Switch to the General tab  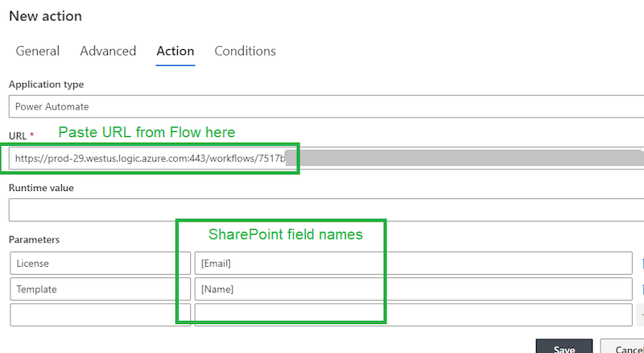pyautogui.click(x=37, y=51)
